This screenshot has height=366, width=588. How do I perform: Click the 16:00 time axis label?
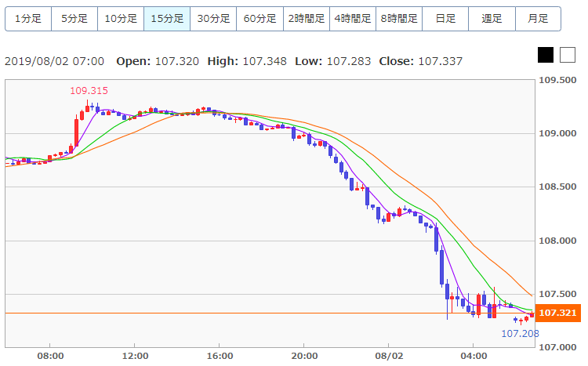[220, 356]
